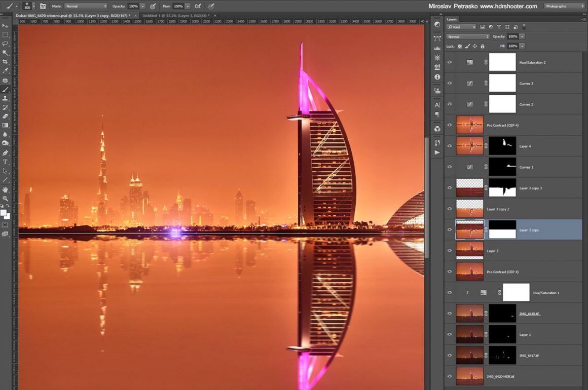Select the Magic Wand tool
The height and width of the screenshot is (390, 588).
pos(5,53)
